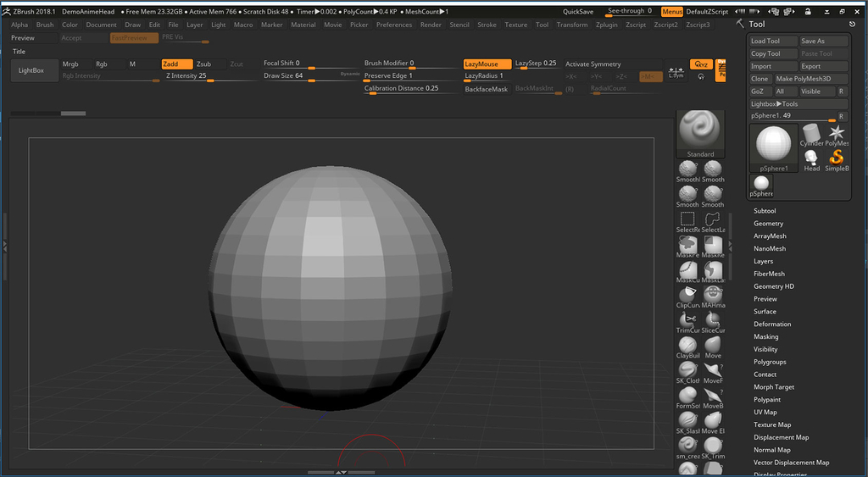Image resolution: width=868 pixels, height=477 pixels.
Task: Select the Cylinder3D tool icon
Action: [x=811, y=134]
